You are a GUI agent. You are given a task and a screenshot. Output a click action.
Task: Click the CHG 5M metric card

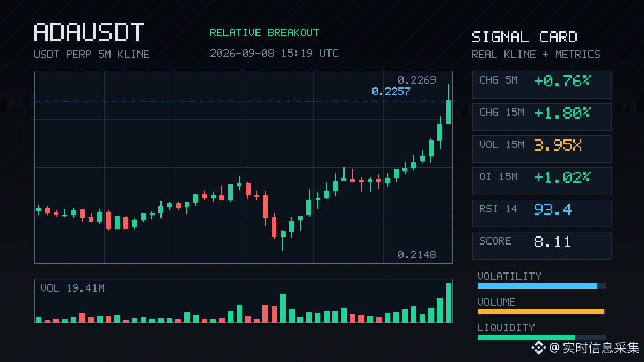(x=541, y=84)
